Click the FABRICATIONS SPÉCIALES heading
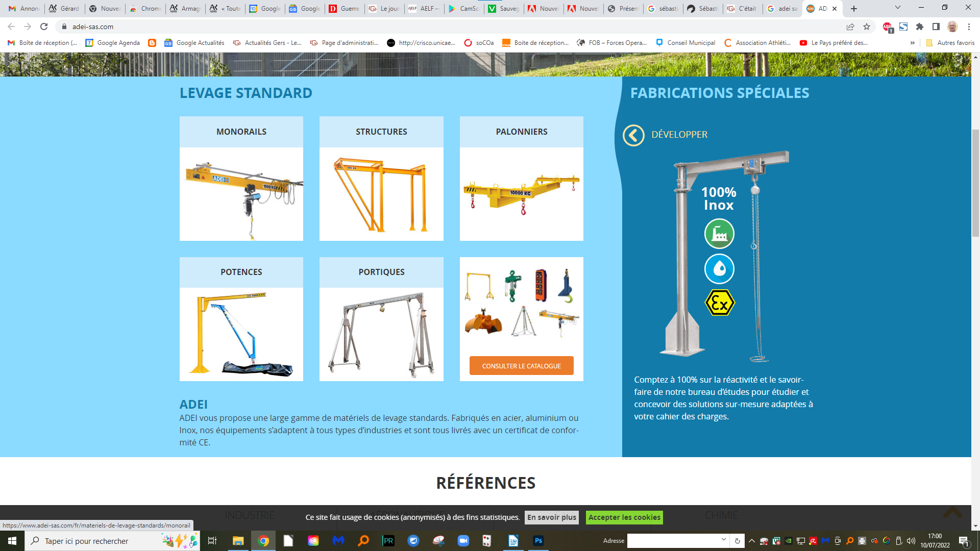This screenshot has width=980, height=551. tap(720, 93)
